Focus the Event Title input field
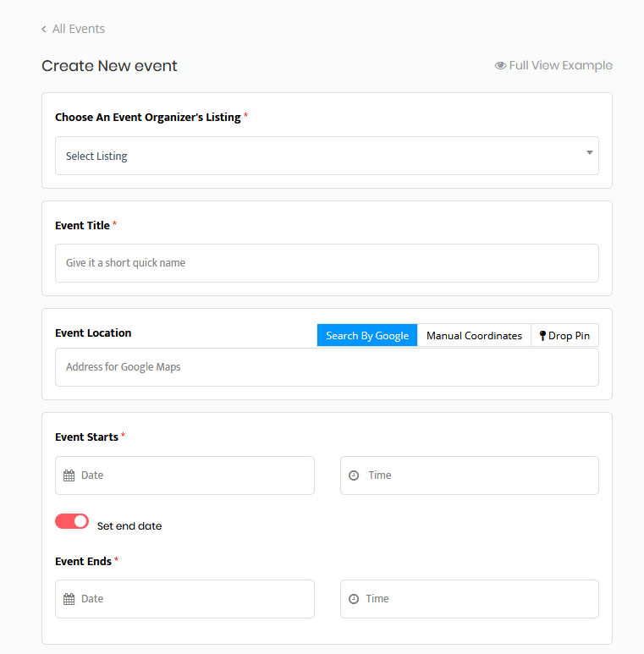Screen dimensions: 644x654 tap(326, 263)
